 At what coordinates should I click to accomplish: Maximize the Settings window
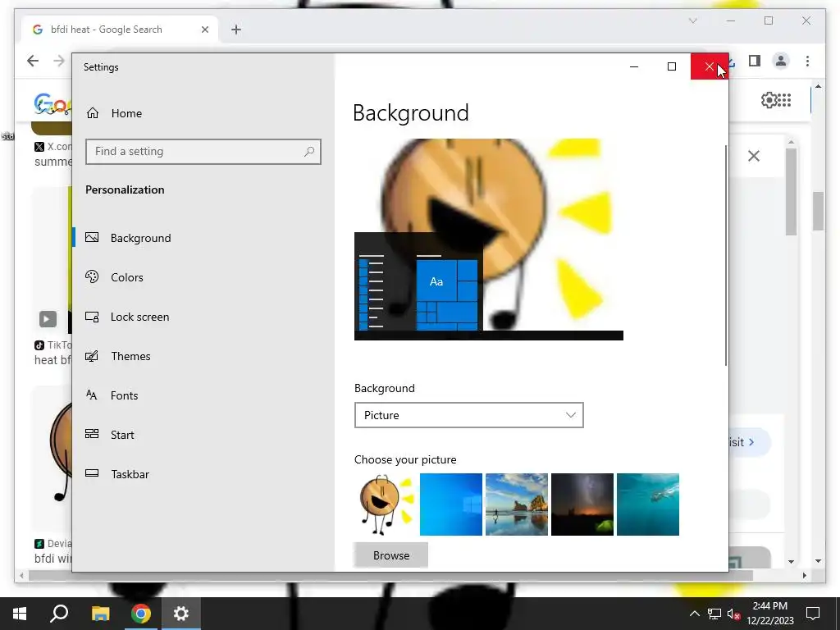click(671, 66)
